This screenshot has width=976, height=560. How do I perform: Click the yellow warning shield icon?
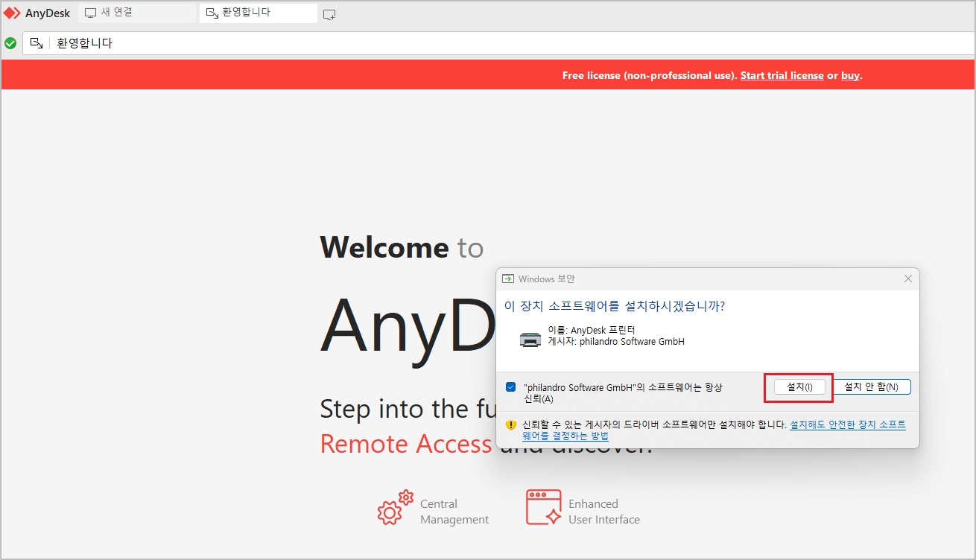coord(510,425)
